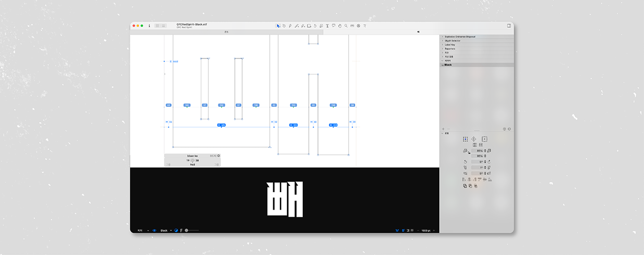This screenshot has width=644, height=255.
Task: Click rotate clockwise button
Action: (x=489, y=162)
